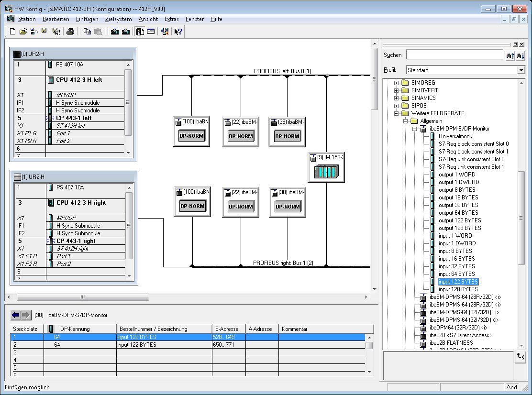The width and height of the screenshot is (532, 395).
Task: Select slot 2 row with address 650...771
Action: 188,345
